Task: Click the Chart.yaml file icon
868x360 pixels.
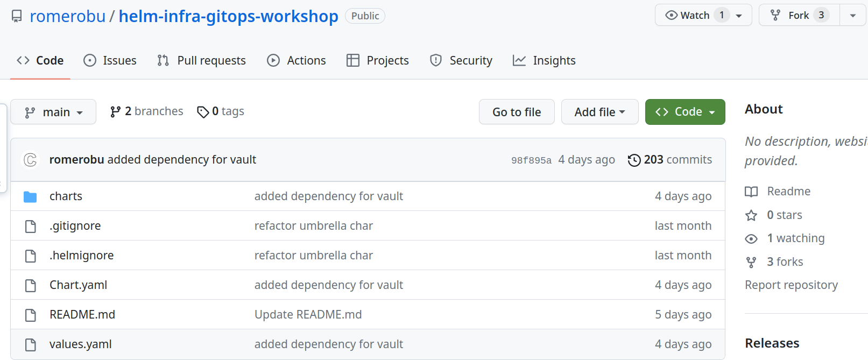Action: 31,286
